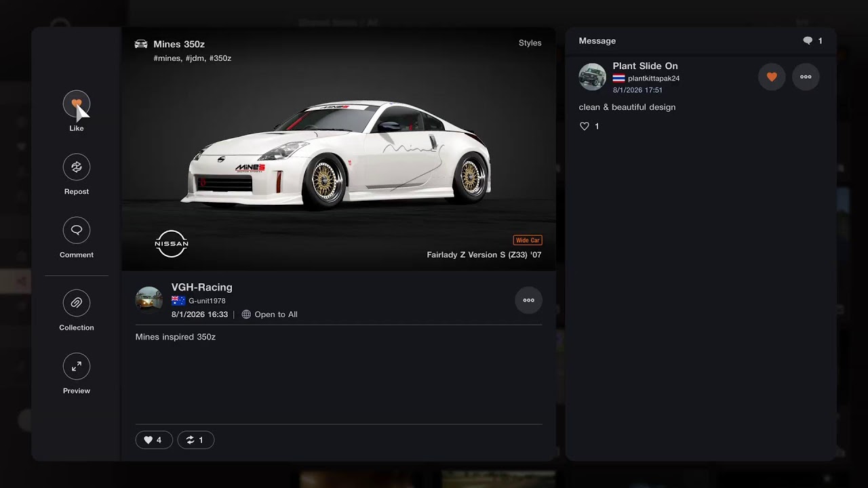This screenshot has width=868, height=488.
Task: View the 4 likes count pill
Action: [x=154, y=440]
